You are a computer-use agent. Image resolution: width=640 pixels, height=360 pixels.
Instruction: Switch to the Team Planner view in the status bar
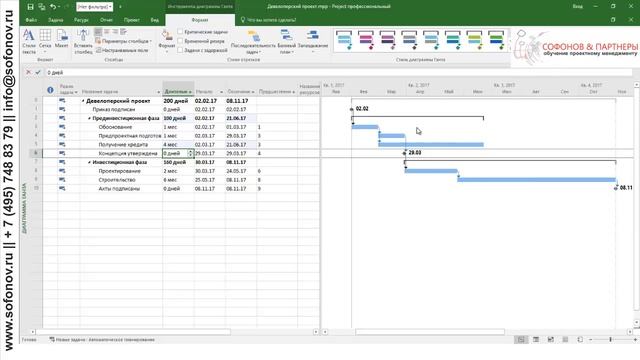551,340
